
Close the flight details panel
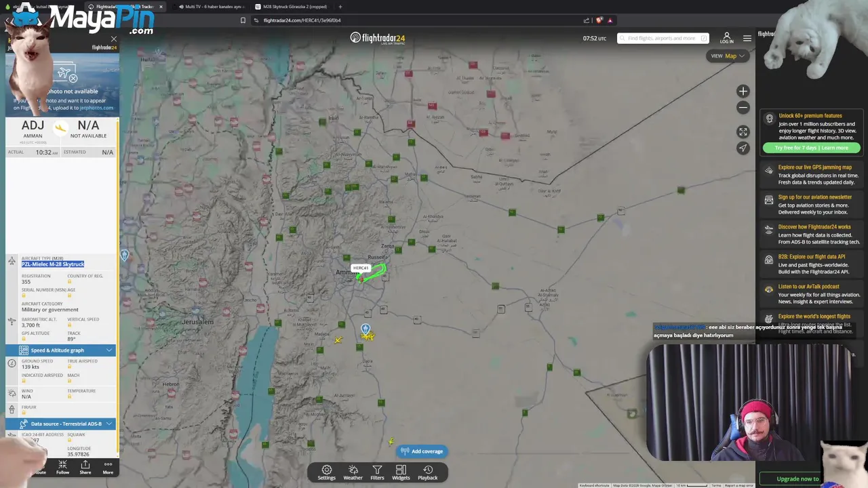[113, 39]
